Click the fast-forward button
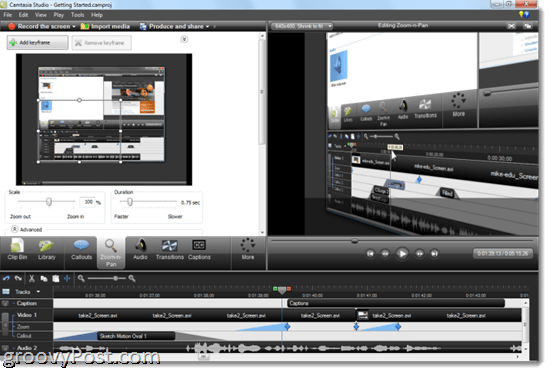The image size is (550, 373). point(419,253)
